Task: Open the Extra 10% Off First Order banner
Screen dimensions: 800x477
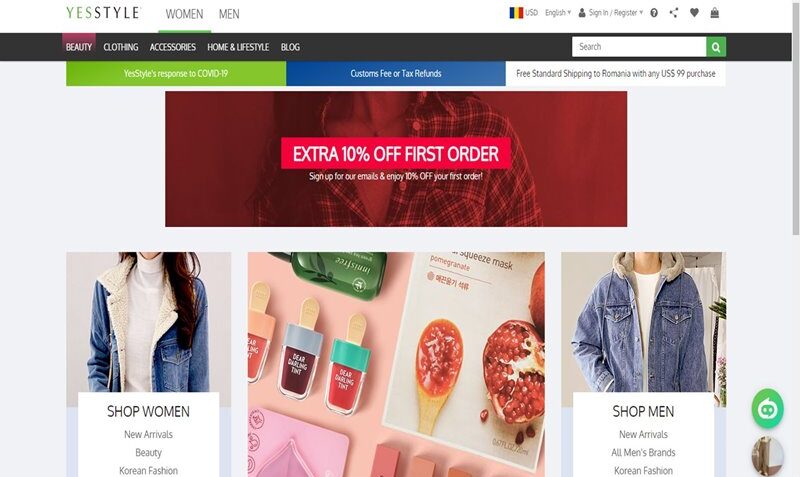Action: [x=396, y=159]
